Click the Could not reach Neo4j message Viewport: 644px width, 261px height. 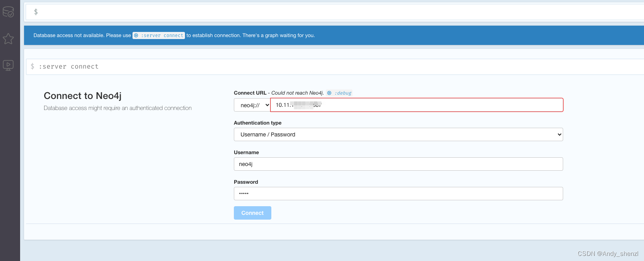click(x=297, y=93)
